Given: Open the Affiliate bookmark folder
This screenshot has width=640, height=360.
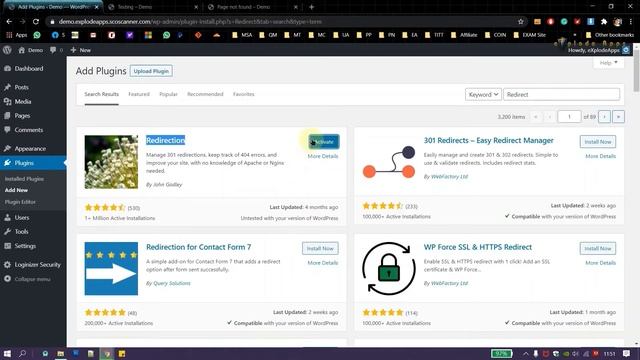Looking at the screenshot, I should click(464, 35).
